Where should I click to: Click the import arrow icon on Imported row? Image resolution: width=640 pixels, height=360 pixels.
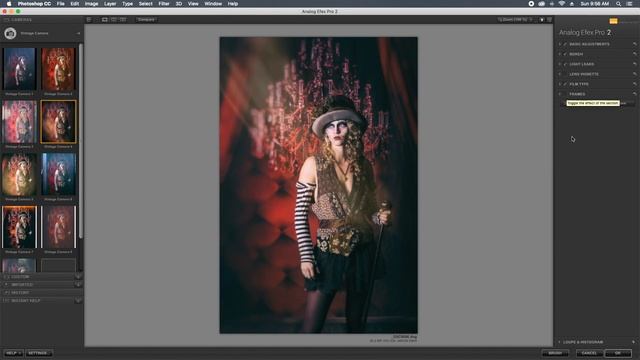pos(78,284)
